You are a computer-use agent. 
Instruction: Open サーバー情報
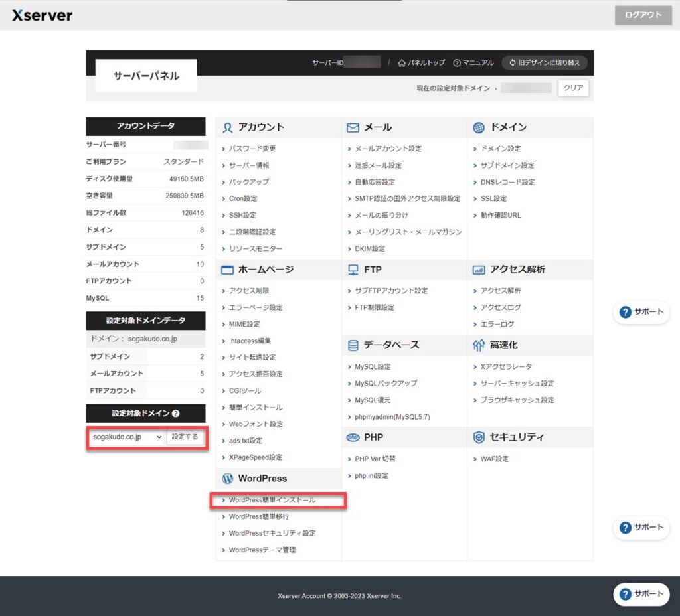tap(249, 165)
